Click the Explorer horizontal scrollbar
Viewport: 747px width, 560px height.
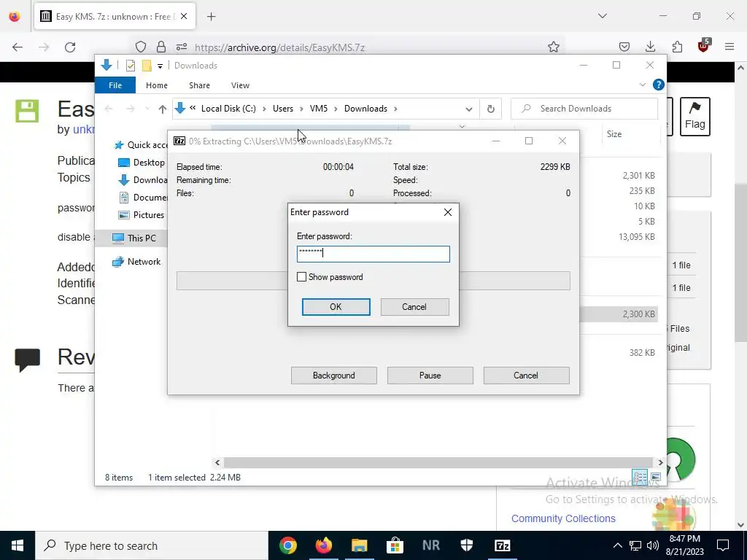click(438, 462)
